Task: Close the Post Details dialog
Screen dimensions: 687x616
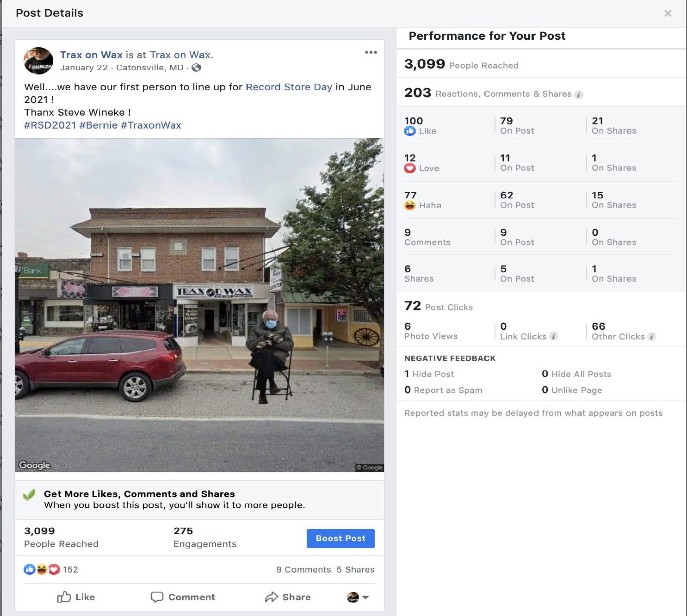Action: click(x=668, y=13)
